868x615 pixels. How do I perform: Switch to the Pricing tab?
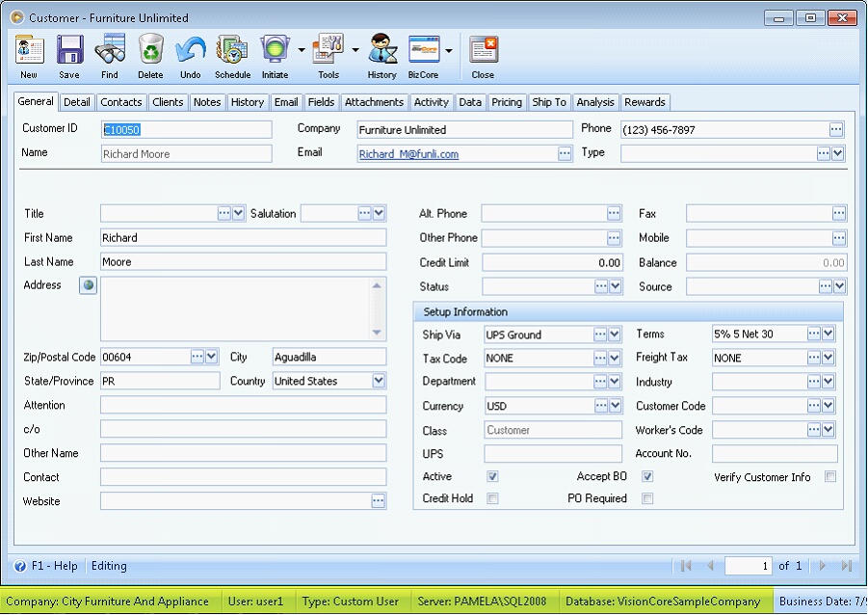pos(507,102)
